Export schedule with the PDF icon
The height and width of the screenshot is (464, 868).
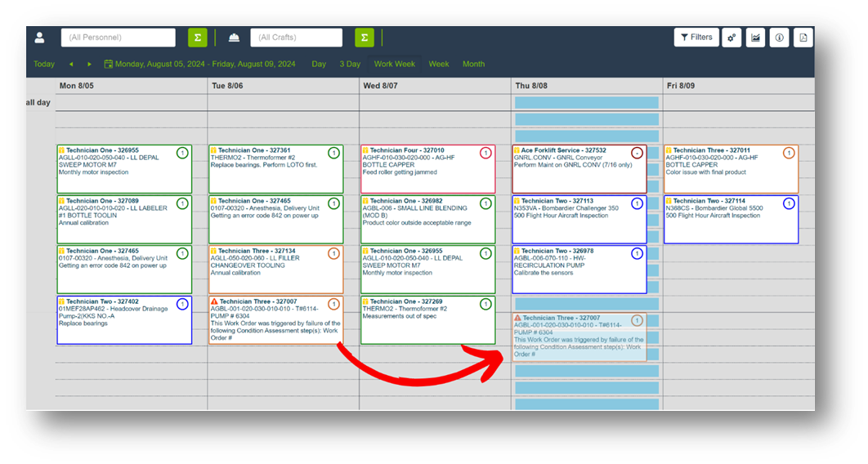[x=803, y=38]
